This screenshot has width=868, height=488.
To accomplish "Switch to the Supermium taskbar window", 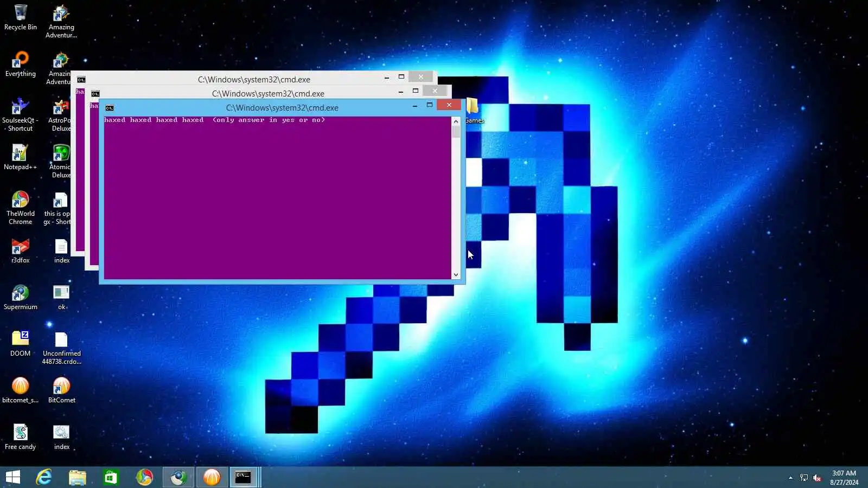I will click(x=178, y=477).
